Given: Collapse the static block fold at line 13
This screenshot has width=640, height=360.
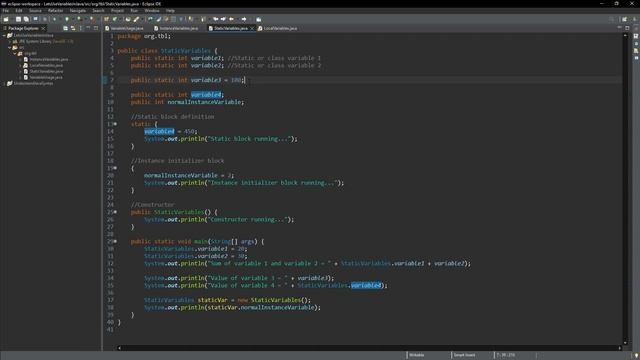Looking at the screenshot, I should [116, 124].
